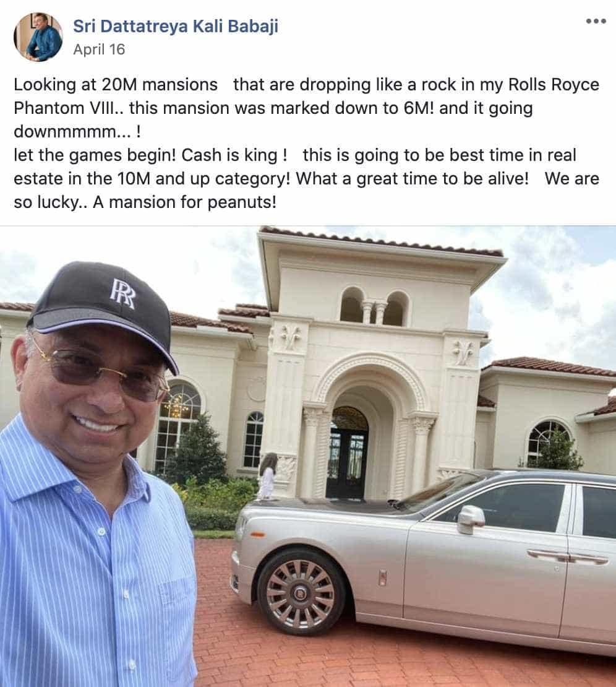
Task: Click the Rolls Royce front wheel hubcap
Action: click(301, 594)
